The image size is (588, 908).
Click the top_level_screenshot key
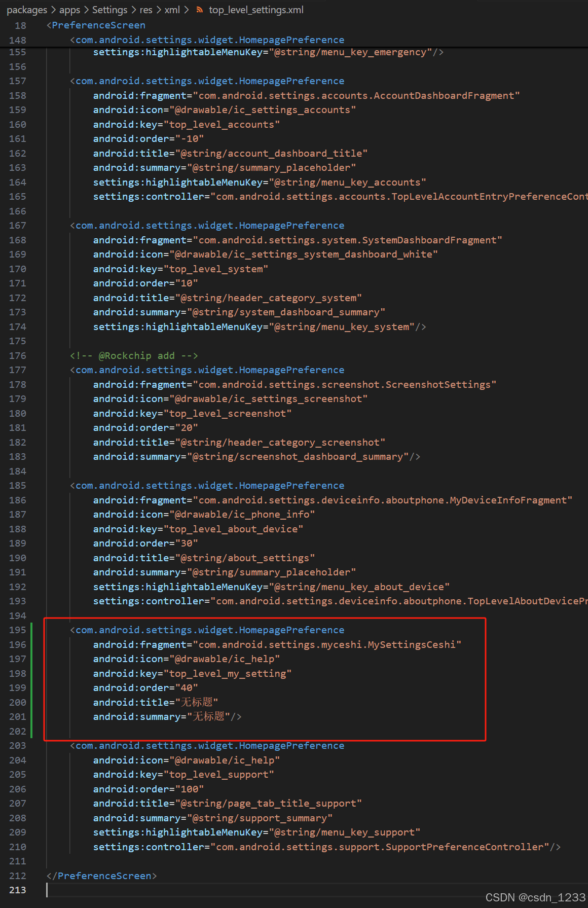[x=228, y=414]
